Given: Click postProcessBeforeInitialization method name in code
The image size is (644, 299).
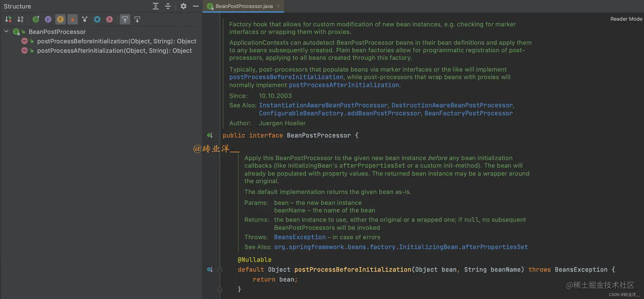Looking at the screenshot, I should pos(353,270).
